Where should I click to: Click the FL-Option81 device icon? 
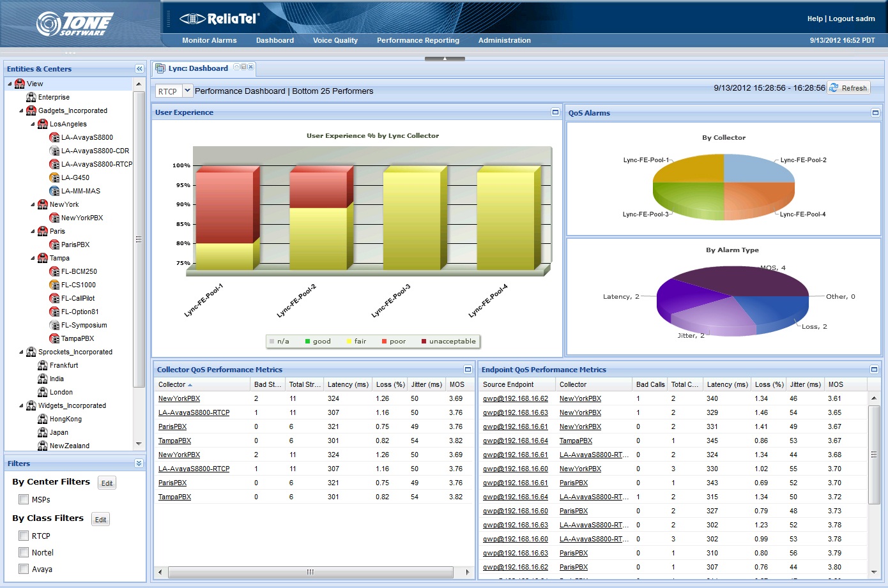coord(54,312)
